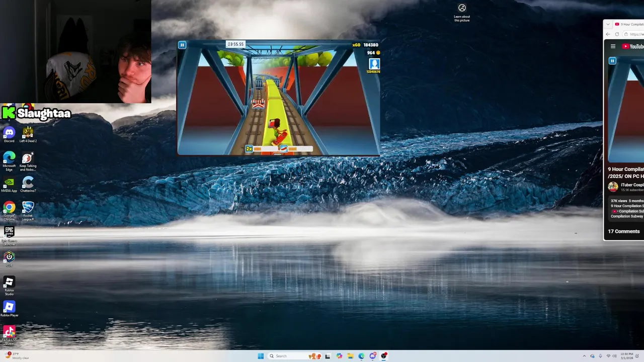644x362 pixels.
Task: Launch Rocket League desktop shortcut
Action: pyautogui.click(x=28, y=211)
